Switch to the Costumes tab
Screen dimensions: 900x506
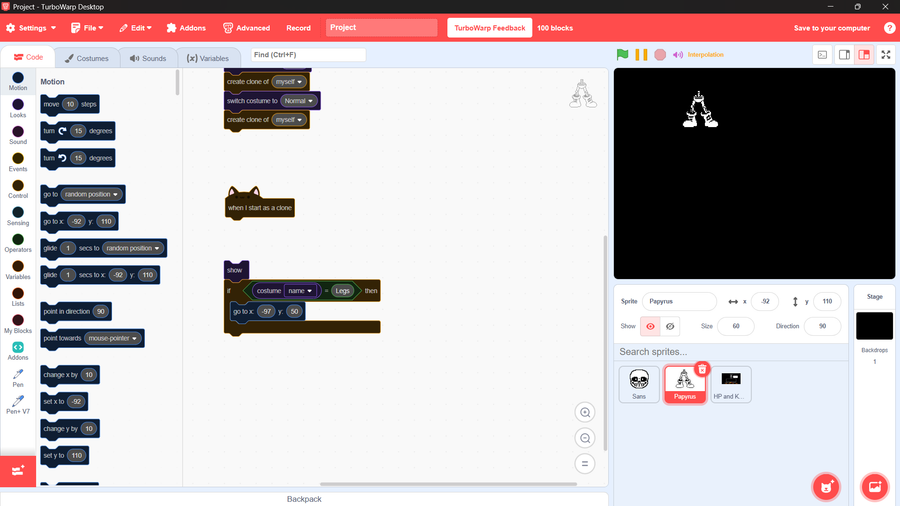87,58
